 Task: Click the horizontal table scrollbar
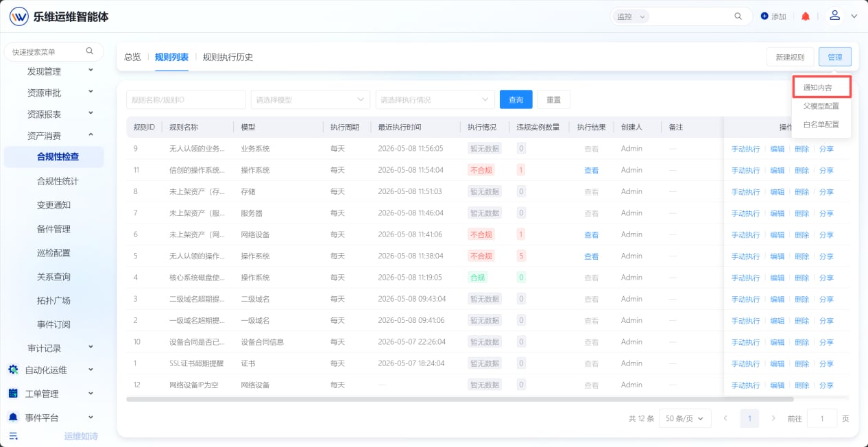[x=459, y=399]
